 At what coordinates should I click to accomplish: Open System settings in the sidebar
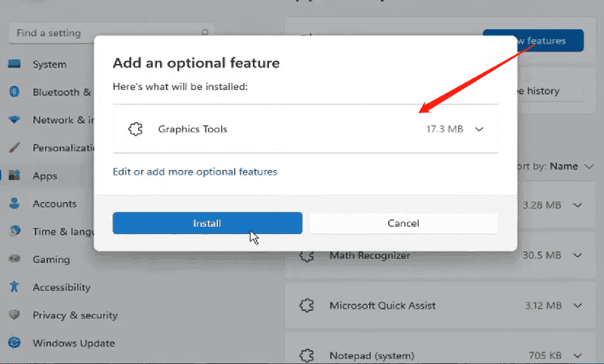click(49, 65)
